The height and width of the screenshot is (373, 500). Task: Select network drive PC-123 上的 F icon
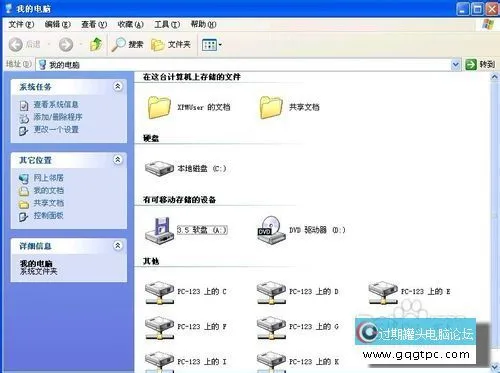(159, 328)
